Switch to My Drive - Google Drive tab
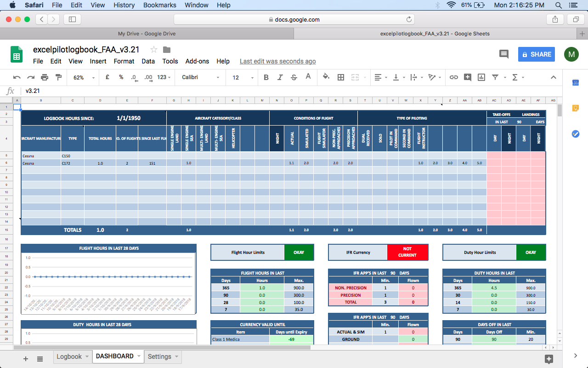This screenshot has width=588, height=368. [147, 34]
